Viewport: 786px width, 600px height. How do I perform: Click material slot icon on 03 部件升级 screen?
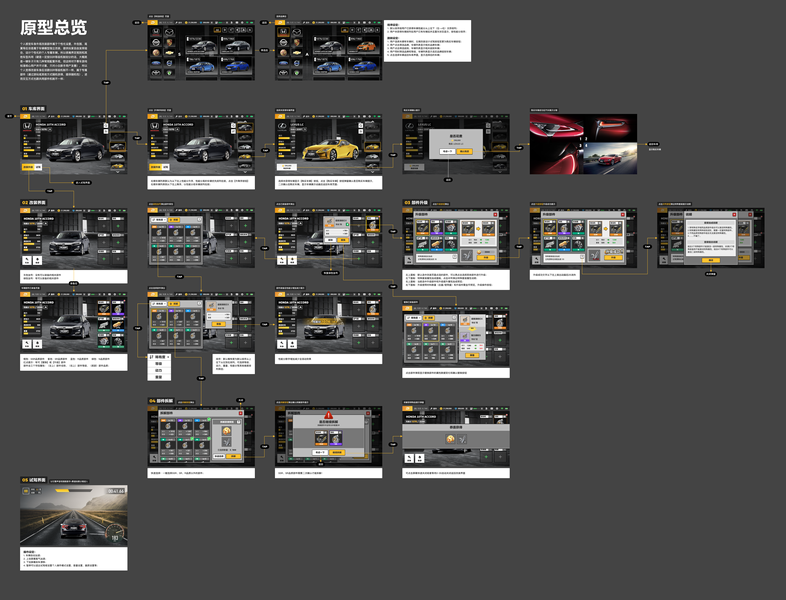coord(467,256)
